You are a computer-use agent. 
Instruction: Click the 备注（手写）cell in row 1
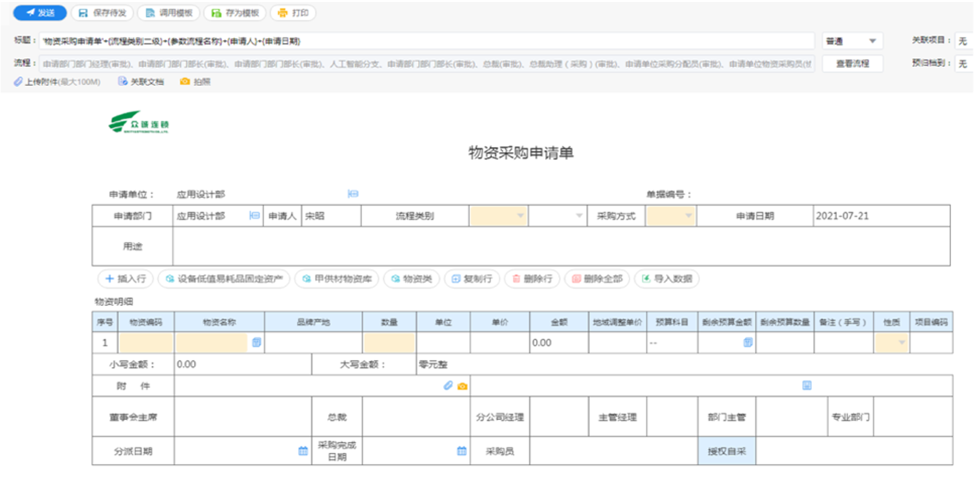click(x=844, y=343)
